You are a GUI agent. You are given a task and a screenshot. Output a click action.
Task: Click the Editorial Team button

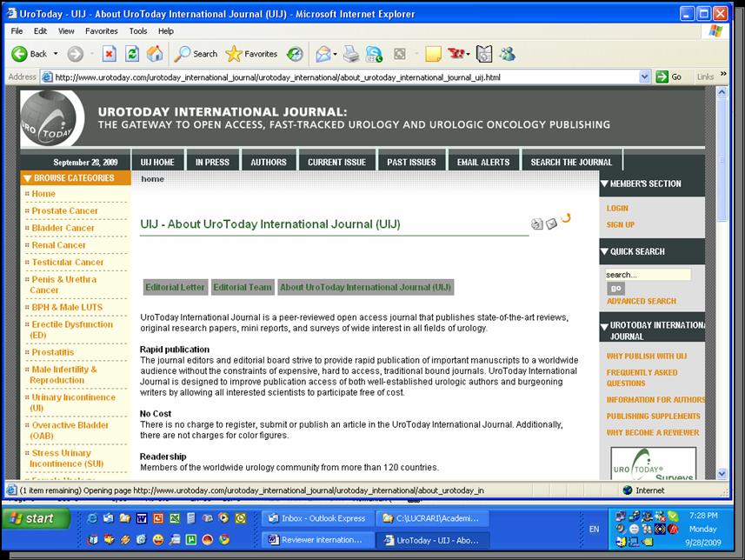[x=243, y=287]
